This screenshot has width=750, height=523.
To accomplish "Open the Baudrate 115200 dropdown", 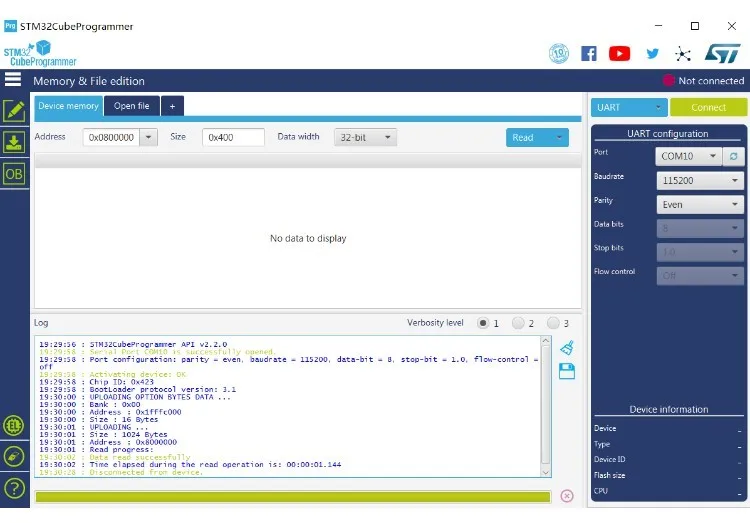I will (700, 180).
